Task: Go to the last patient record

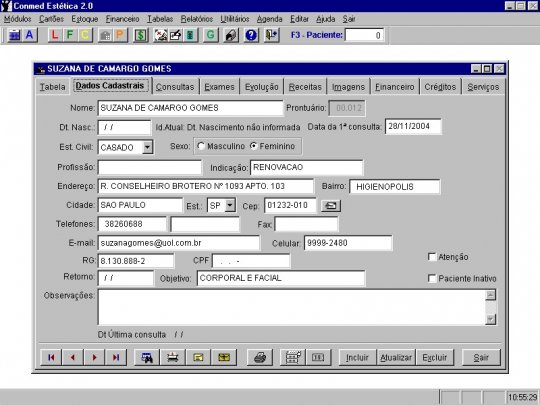Action: tap(116, 357)
